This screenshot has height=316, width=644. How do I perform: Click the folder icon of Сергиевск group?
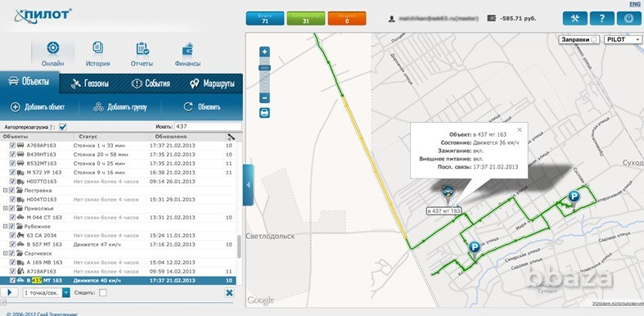pos(20,254)
